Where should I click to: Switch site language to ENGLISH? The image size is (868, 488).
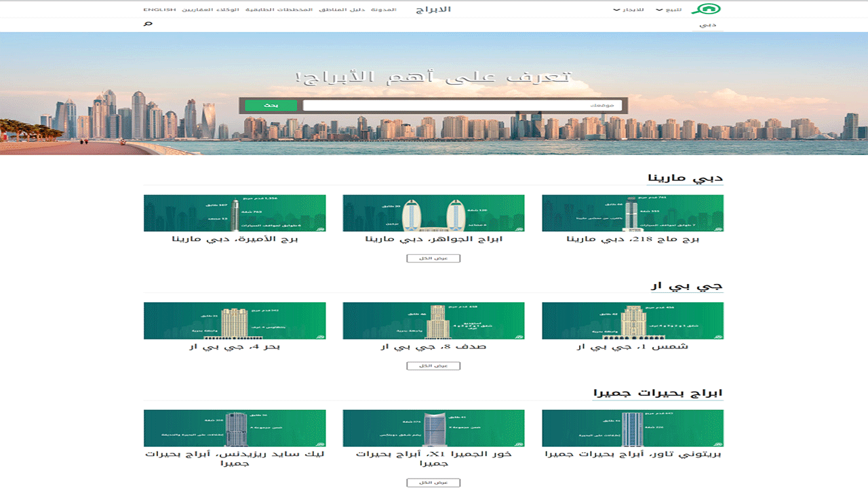click(159, 10)
